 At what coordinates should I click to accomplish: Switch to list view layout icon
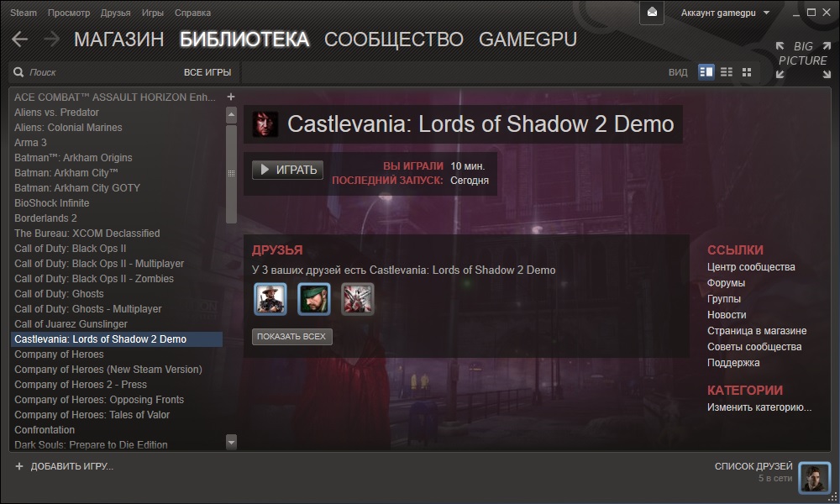tap(727, 71)
